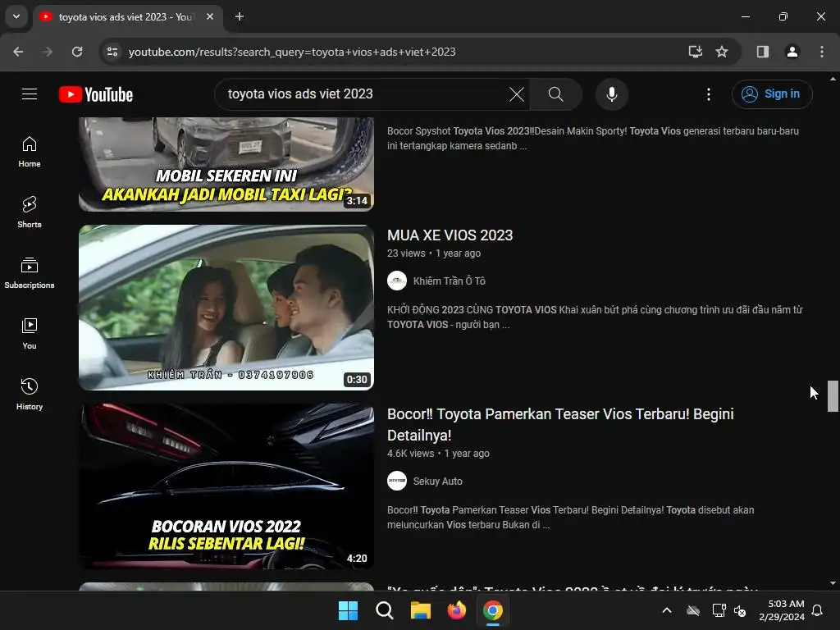840x630 pixels.
Task: Open Sekuy Auto channel name
Action: coord(438,481)
